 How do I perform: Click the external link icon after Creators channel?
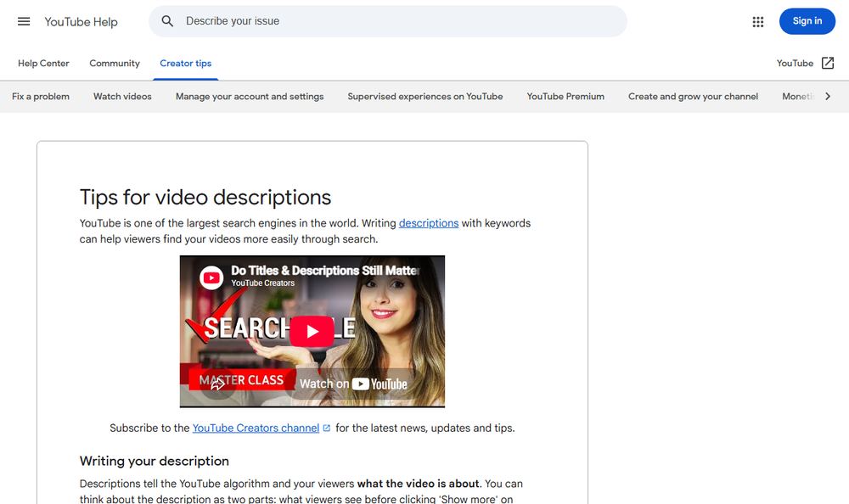pyautogui.click(x=327, y=428)
